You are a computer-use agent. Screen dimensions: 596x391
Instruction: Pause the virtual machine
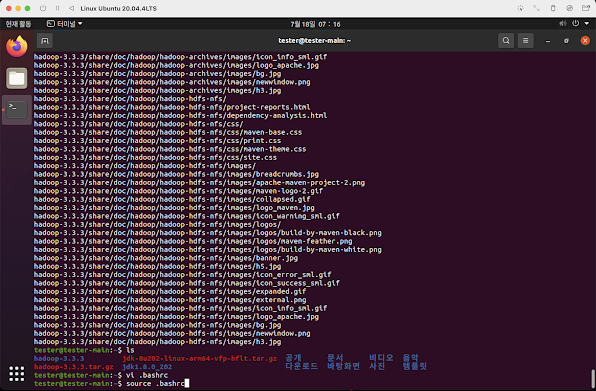click(57, 8)
